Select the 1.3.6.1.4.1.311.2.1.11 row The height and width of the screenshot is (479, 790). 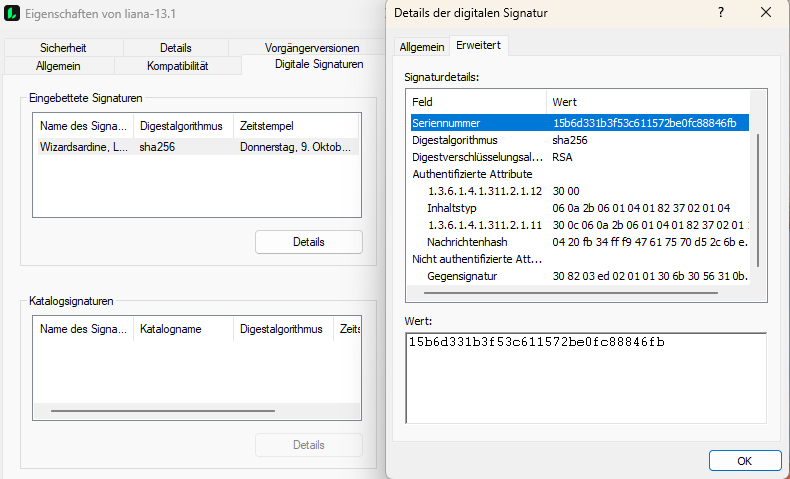579,225
